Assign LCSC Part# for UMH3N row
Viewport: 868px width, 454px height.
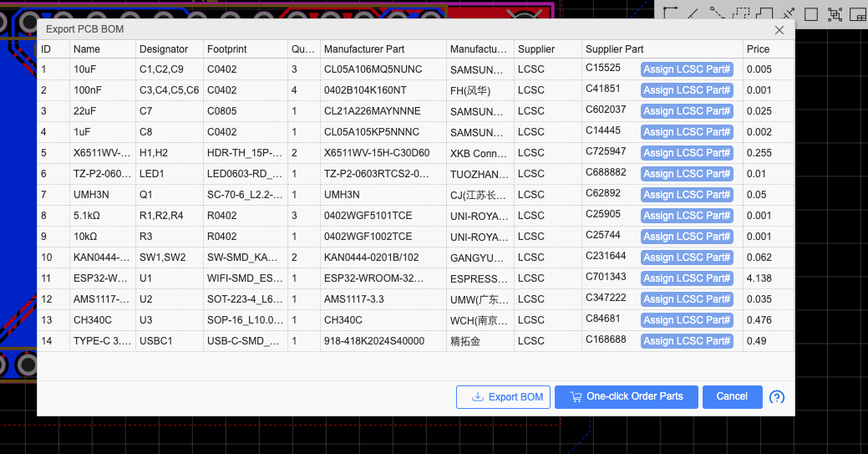687,195
